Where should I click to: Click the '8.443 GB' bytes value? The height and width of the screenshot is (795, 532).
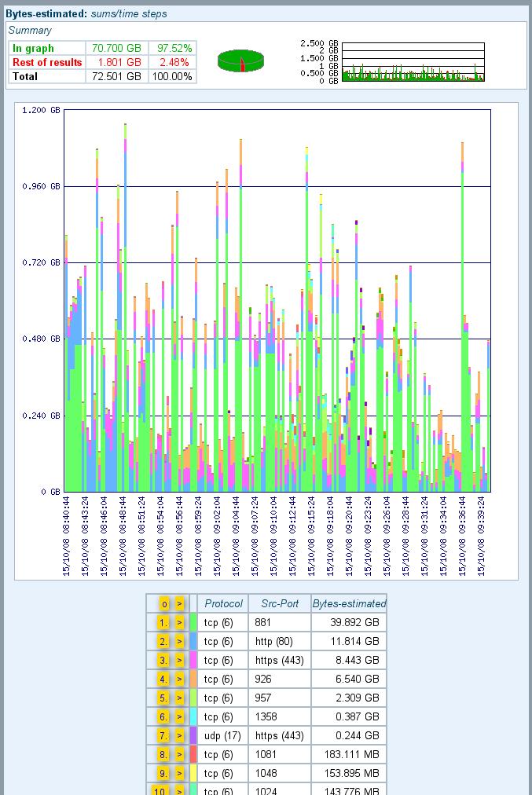pyautogui.click(x=358, y=660)
